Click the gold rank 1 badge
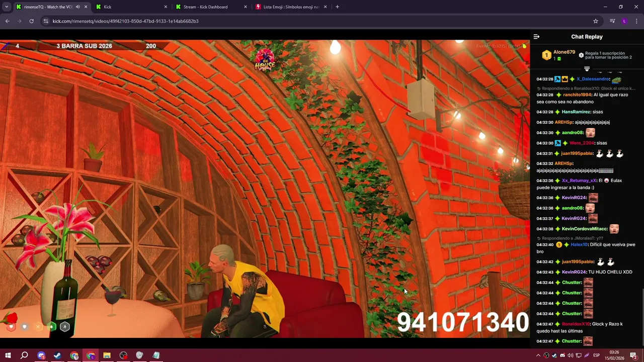Screen dimensions: 644x362 (x=546, y=55)
